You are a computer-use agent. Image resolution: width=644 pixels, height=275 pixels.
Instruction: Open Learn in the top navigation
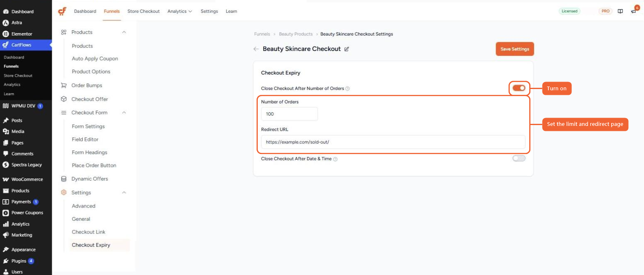[x=232, y=11]
